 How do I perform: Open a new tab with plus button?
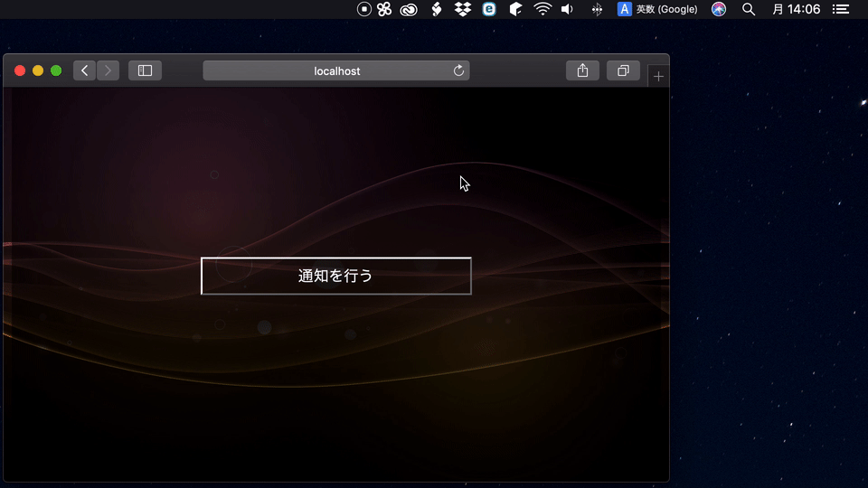coord(658,77)
